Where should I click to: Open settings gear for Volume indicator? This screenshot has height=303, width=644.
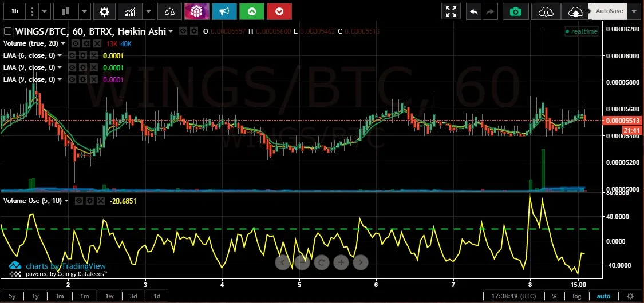pos(85,43)
